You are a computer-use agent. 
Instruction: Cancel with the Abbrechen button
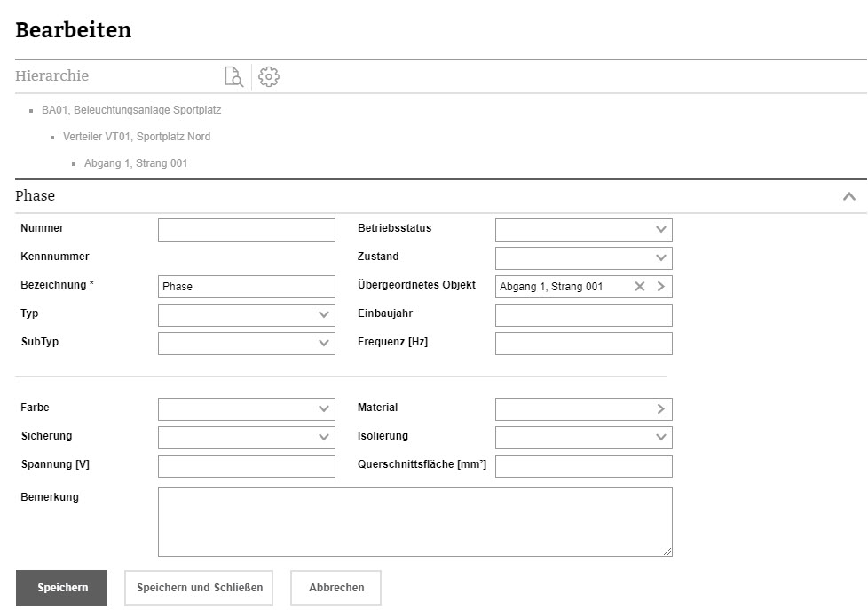coord(336,588)
